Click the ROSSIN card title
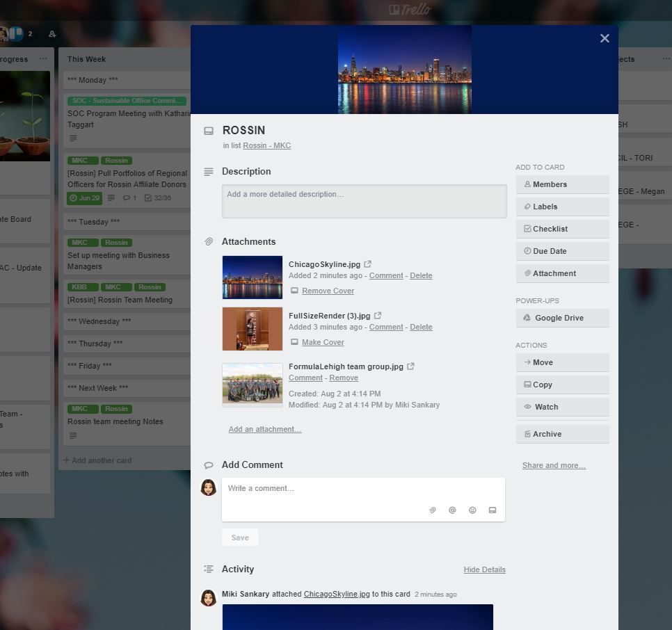The height and width of the screenshot is (630, 672). pyautogui.click(x=244, y=130)
